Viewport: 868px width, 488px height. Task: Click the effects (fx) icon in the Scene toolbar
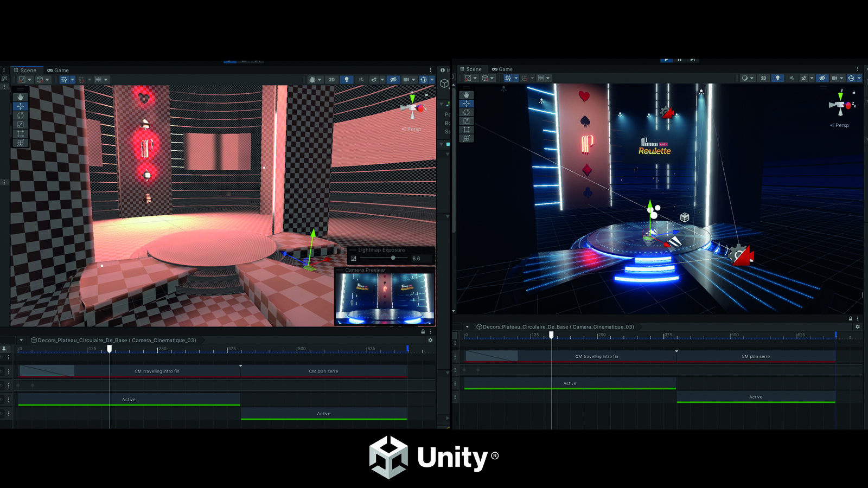point(374,80)
